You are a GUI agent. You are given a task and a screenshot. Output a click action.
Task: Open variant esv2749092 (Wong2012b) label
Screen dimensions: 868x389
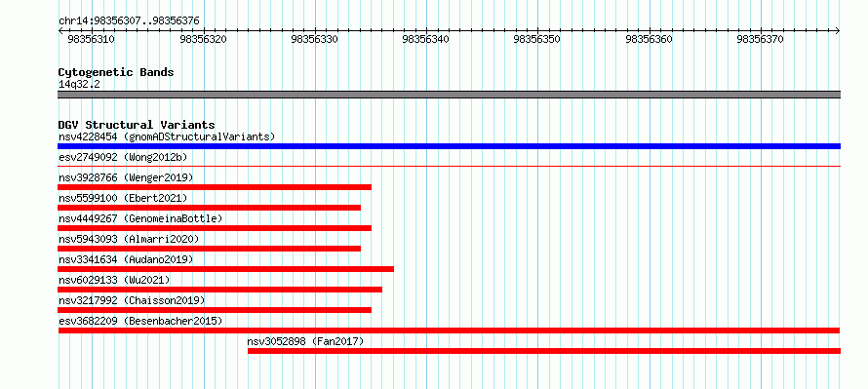(123, 157)
